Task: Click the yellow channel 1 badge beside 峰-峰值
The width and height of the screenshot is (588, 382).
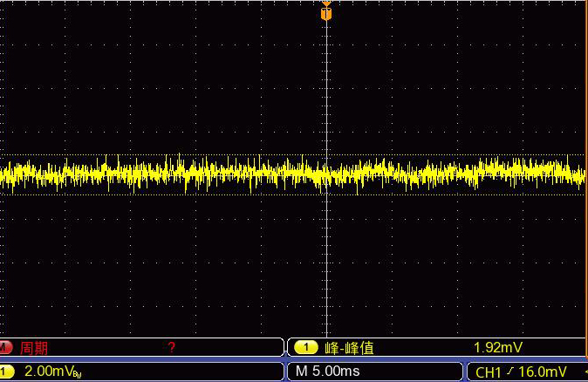Action: (305, 347)
